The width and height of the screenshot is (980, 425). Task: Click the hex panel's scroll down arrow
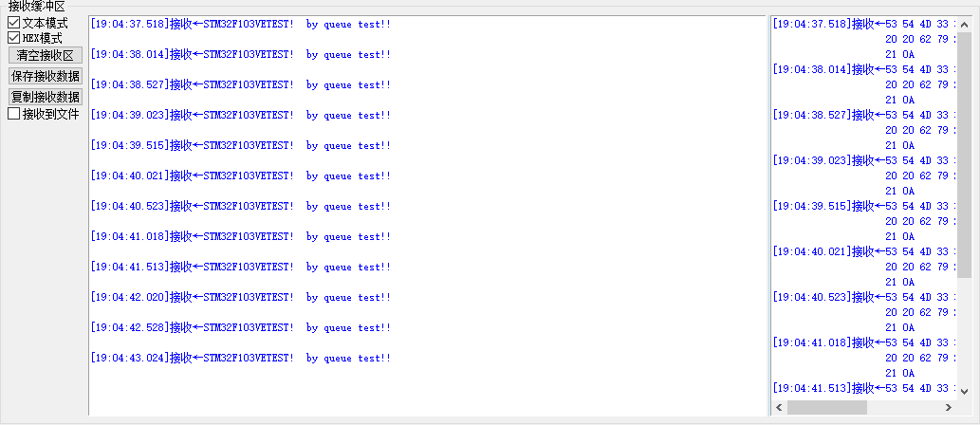pos(964,390)
